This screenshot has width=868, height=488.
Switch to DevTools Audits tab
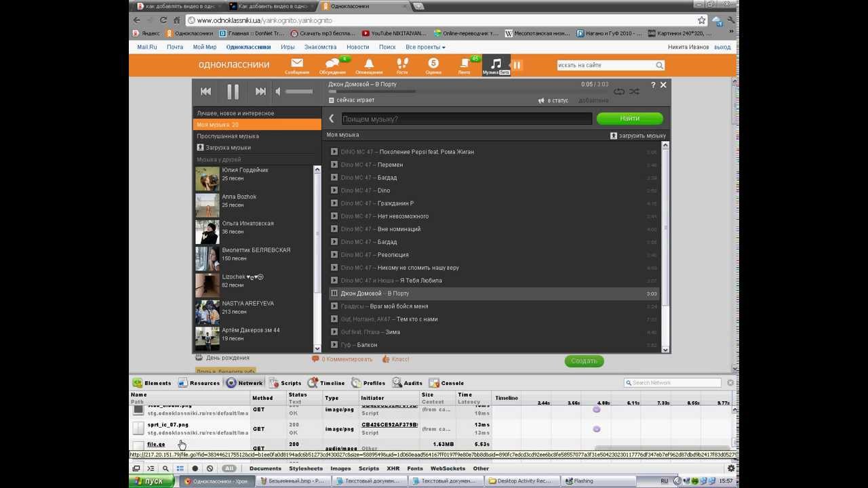tap(408, 383)
